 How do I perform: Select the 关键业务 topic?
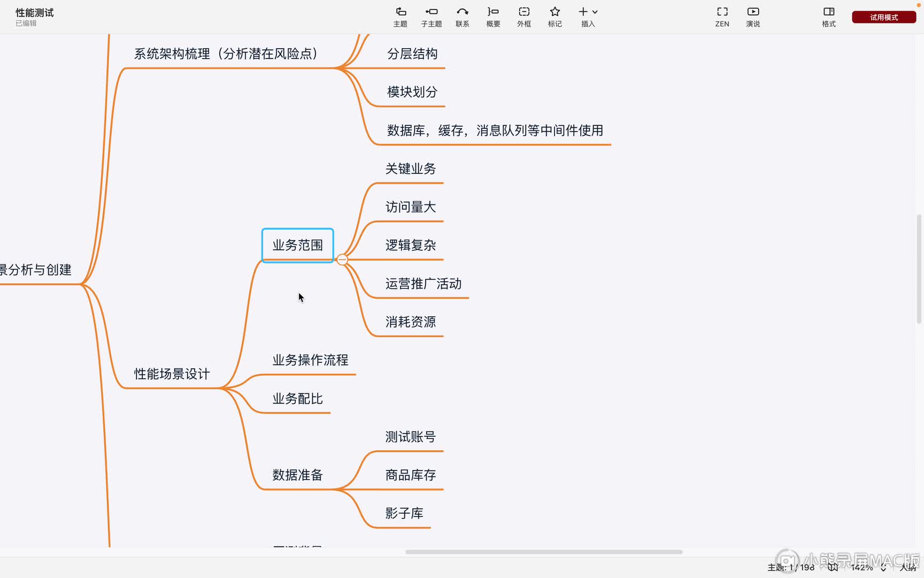(411, 169)
